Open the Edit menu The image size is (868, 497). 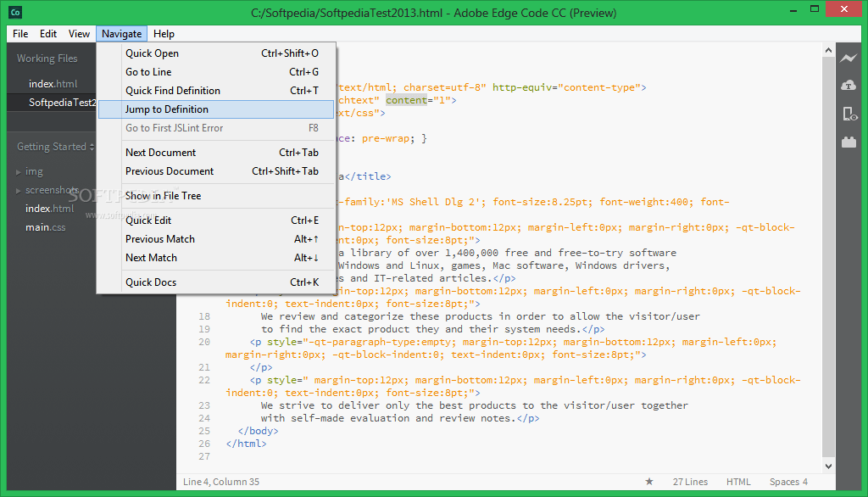pyautogui.click(x=48, y=34)
